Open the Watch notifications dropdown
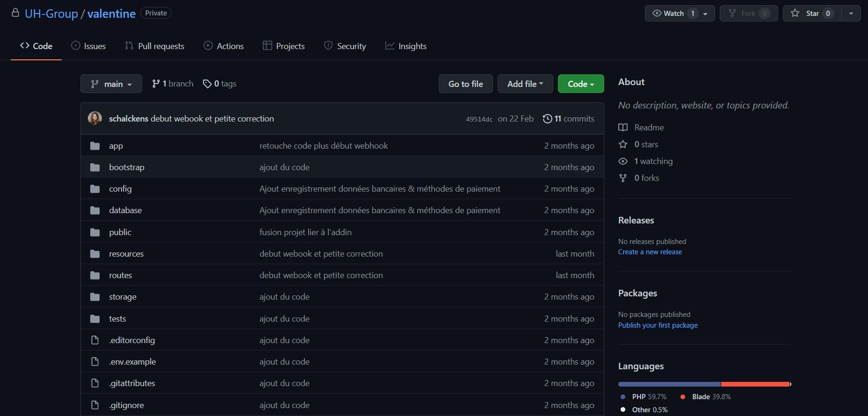The image size is (868, 416). [680, 13]
